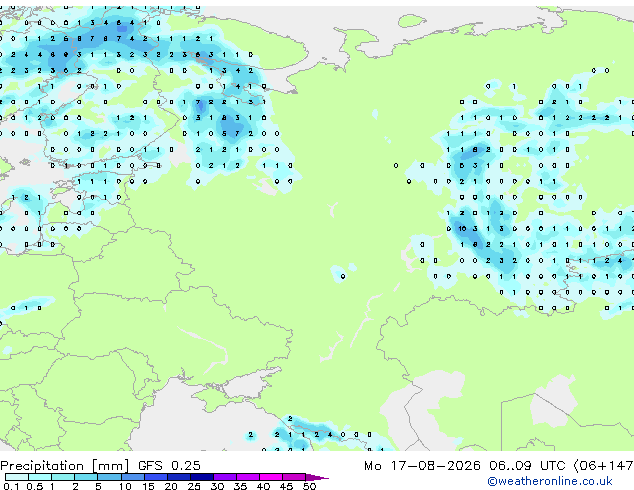The height and width of the screenshot is (490, 634).
Task: Click the 40–45 mm magenta legend swatch
Action: tap(271, 477)
